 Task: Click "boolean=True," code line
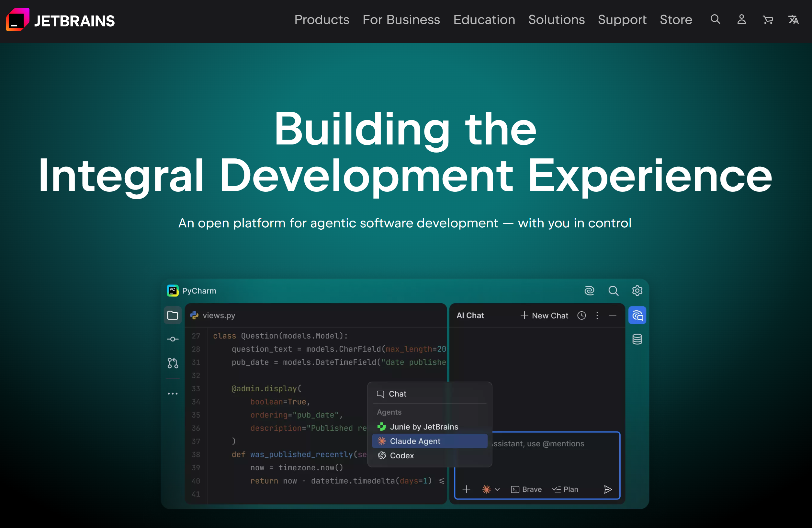tap(280, 402)
